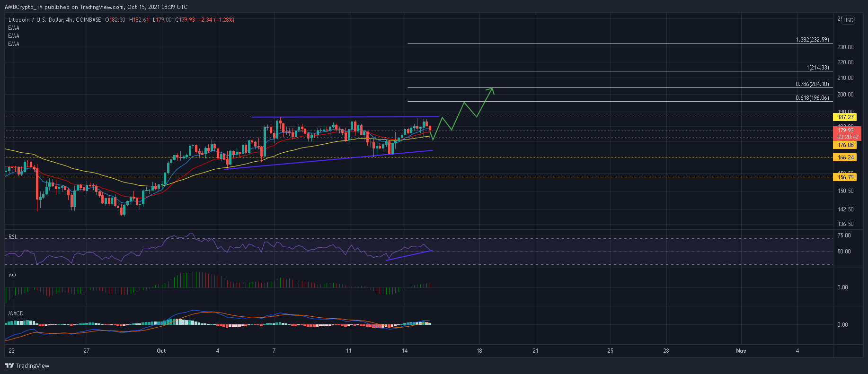Click the 166.24 yellow price label
Image resolution: width=868 pixels, height=374 pixels.
coord(845,157)
